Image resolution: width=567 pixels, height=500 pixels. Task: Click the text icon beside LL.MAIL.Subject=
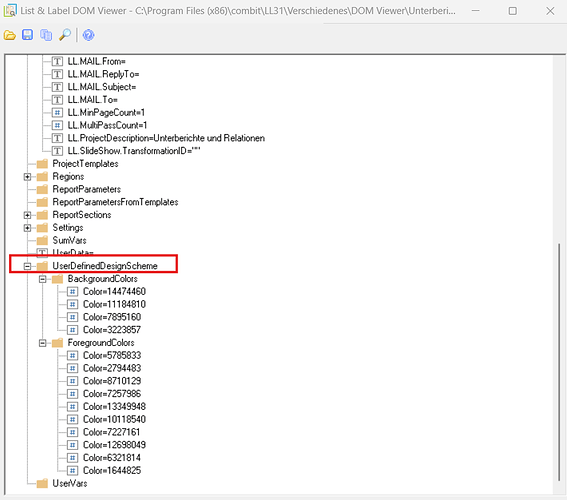point(57,87)
